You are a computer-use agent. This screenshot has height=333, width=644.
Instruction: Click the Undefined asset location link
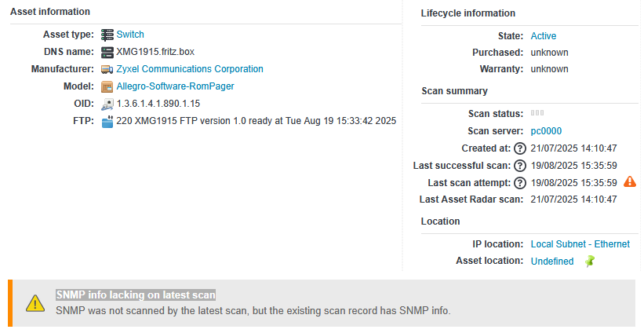coord(552,261)
